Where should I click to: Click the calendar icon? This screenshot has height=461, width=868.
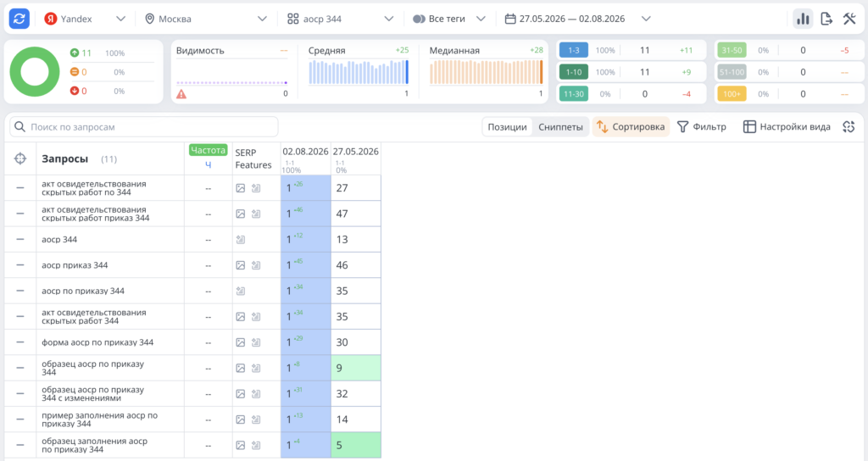coord(510,19)
